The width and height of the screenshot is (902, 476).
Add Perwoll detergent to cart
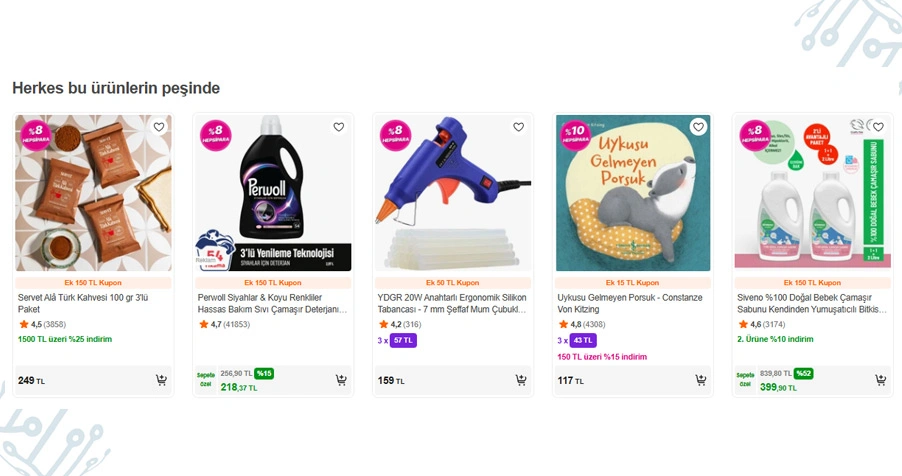[x=341, y=380]
